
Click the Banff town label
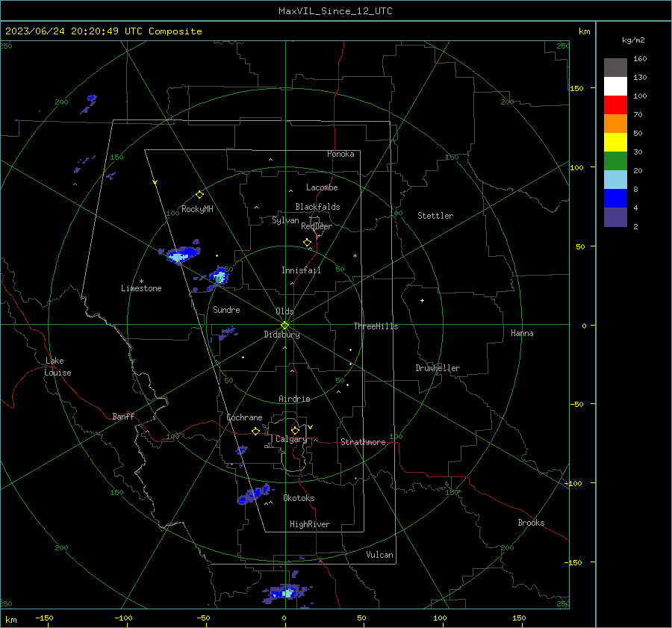[123, 416]
